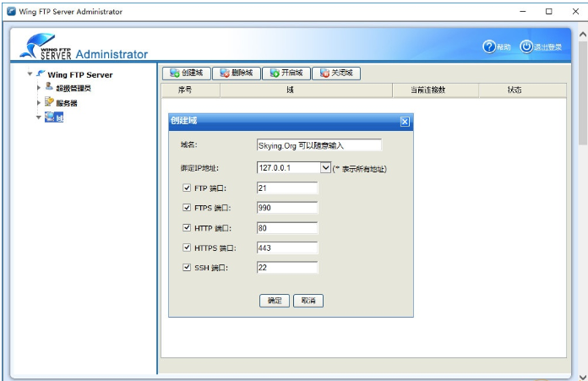Click the Wing FTP Server logo

(x=45, y=46)
